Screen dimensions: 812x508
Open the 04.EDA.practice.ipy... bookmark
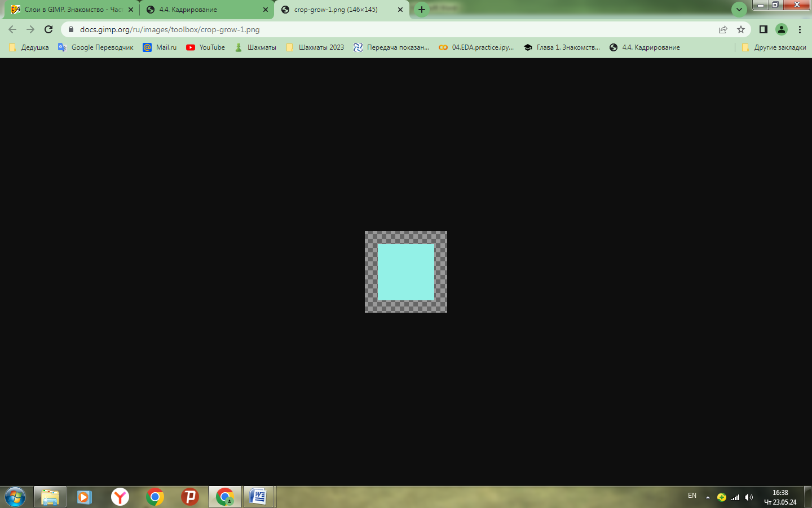tap(476, 47)
